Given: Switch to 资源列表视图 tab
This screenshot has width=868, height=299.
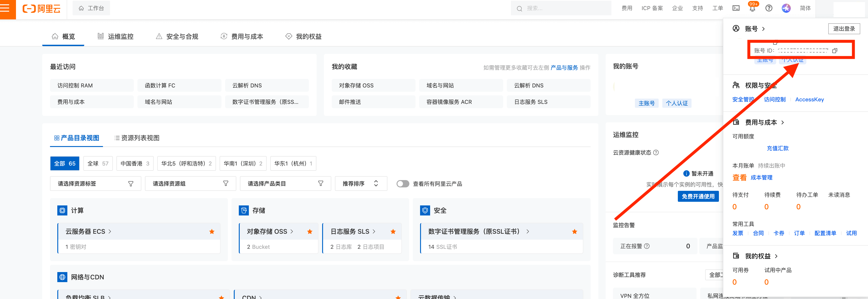Looking at the screenshot, I should 137,138.
